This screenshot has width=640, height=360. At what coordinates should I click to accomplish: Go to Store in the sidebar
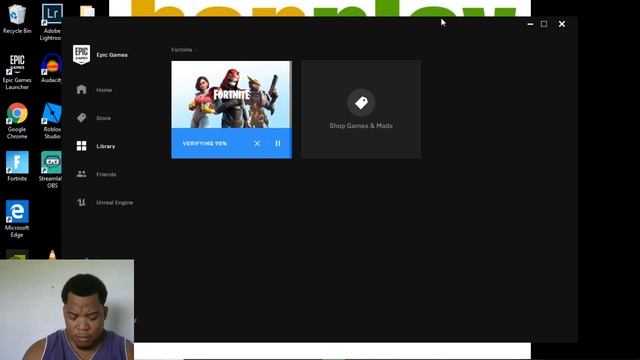point(103,118)
